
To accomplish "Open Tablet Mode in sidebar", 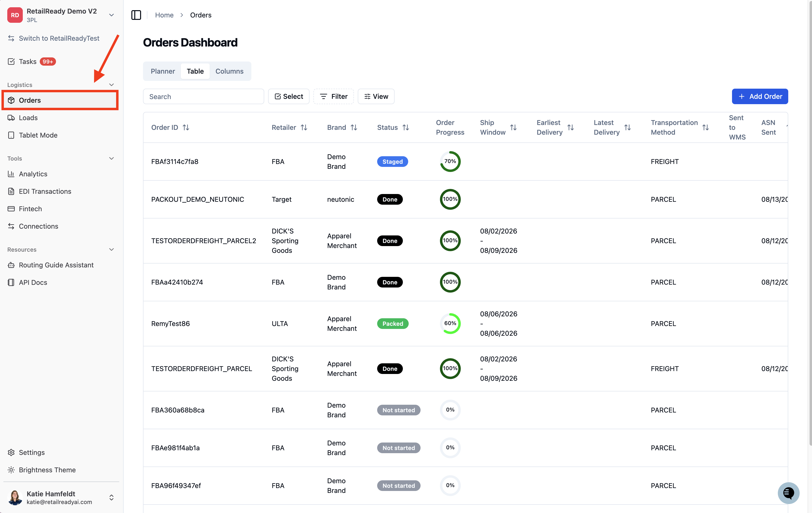I will pos(60,135).
